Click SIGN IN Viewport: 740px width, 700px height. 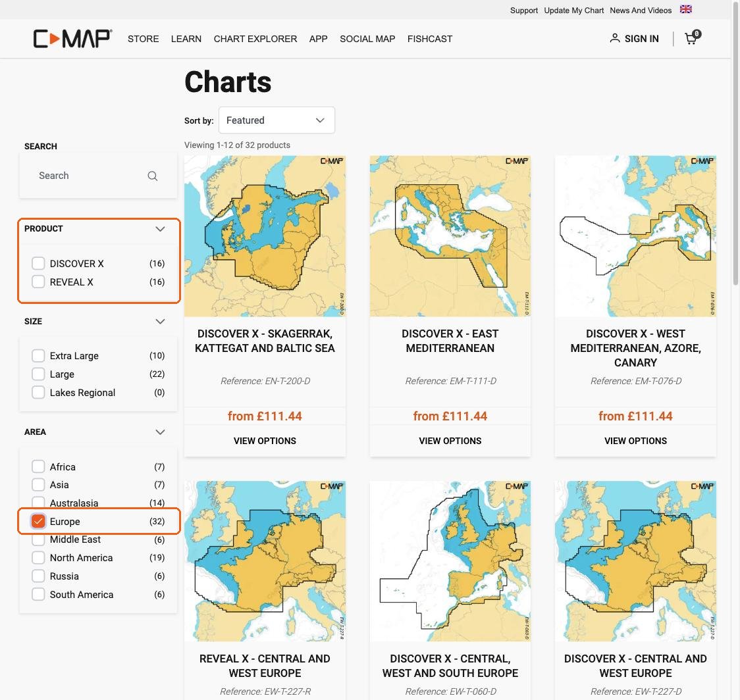(641, 39)
